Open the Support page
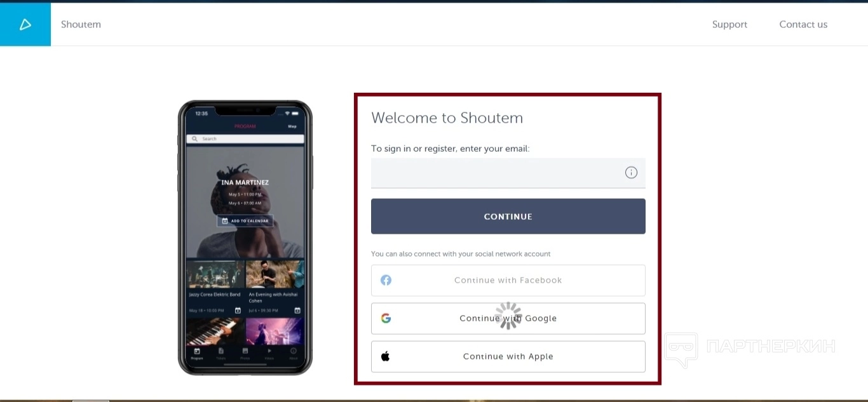868x402 pixels. coord(729,24)
